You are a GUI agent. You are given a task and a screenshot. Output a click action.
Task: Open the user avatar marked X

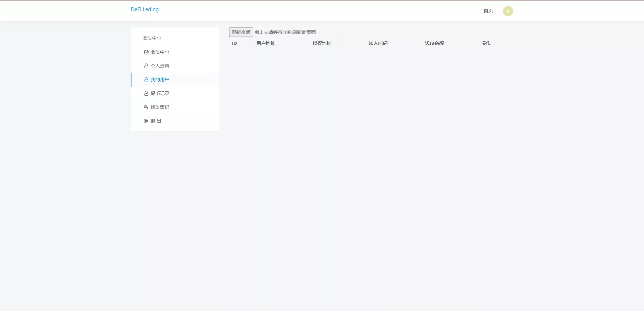(x=508, y=11)
